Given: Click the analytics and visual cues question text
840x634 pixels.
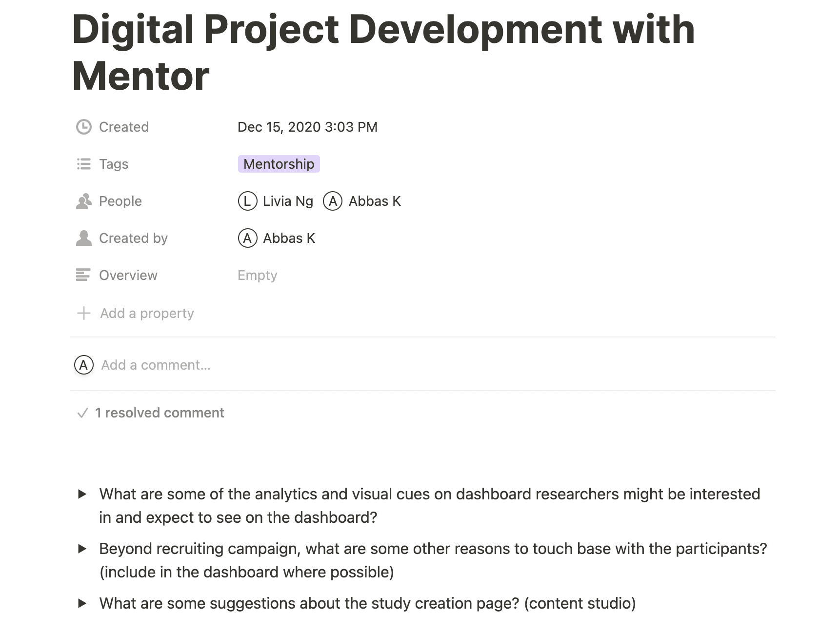Looking at the screenshot, I should [430, 506].
